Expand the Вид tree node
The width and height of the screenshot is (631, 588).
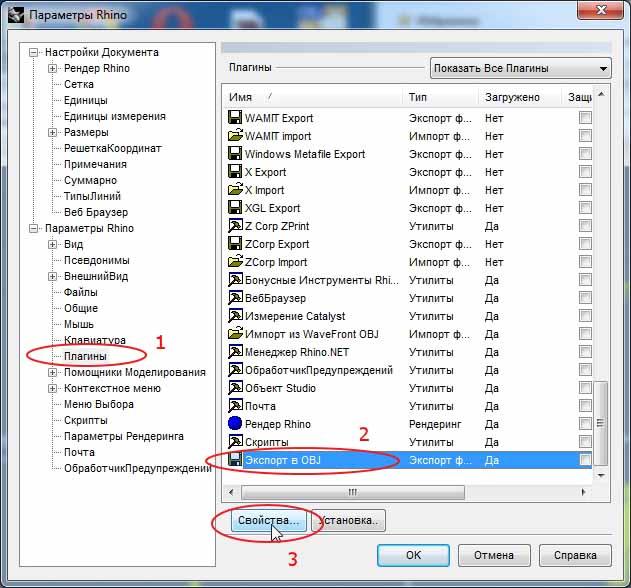coord(52,244)
